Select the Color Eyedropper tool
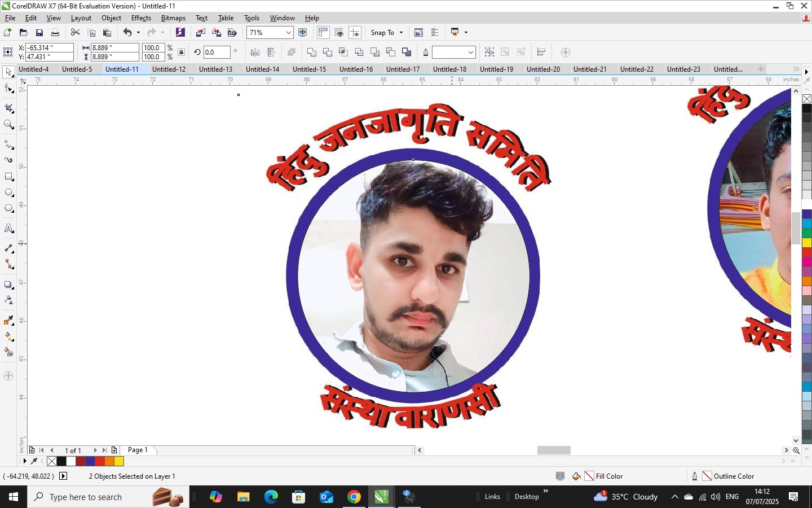This screenshot has height=508, width=812. [8, 321]
